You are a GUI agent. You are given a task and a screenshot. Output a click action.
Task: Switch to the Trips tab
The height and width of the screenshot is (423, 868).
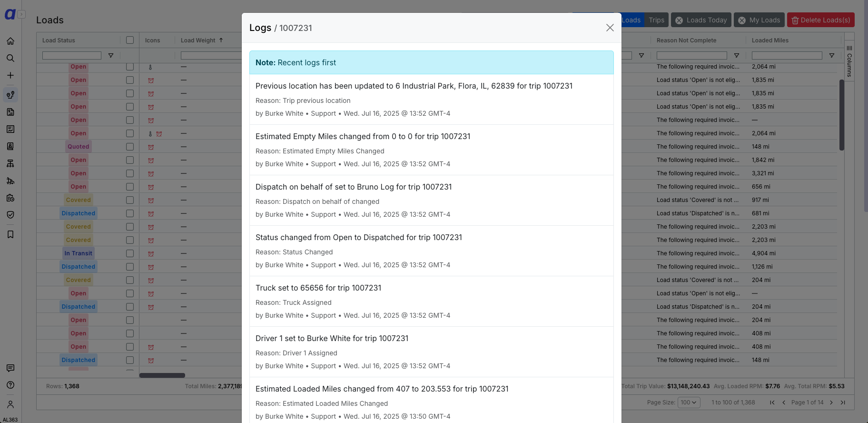656,20
